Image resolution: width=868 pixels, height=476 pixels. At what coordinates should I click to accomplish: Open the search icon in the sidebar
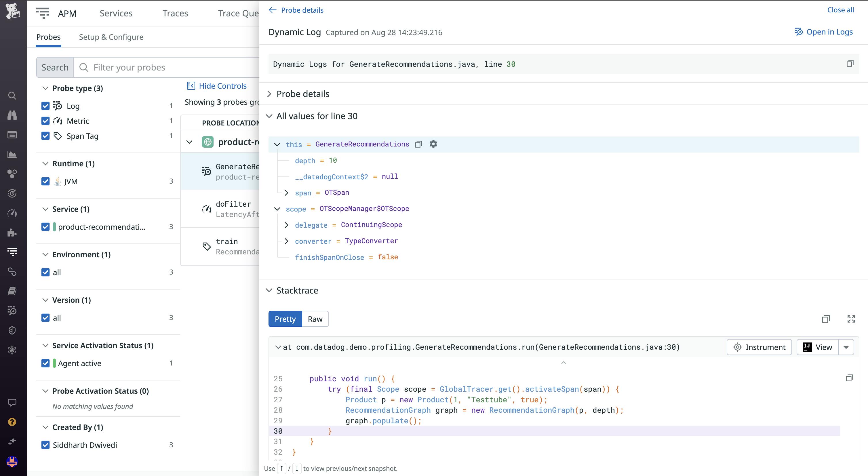12,96
